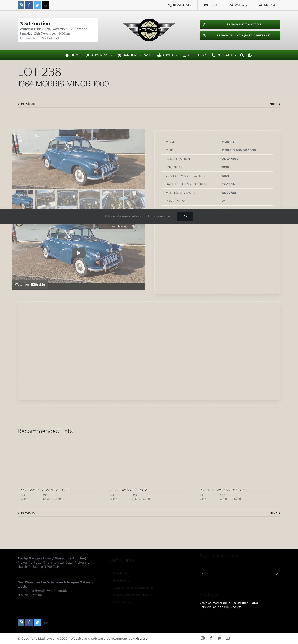Viewport: 298px width, 644px height.
Task: Click Watch later on video
Action: tap(119, 226)
